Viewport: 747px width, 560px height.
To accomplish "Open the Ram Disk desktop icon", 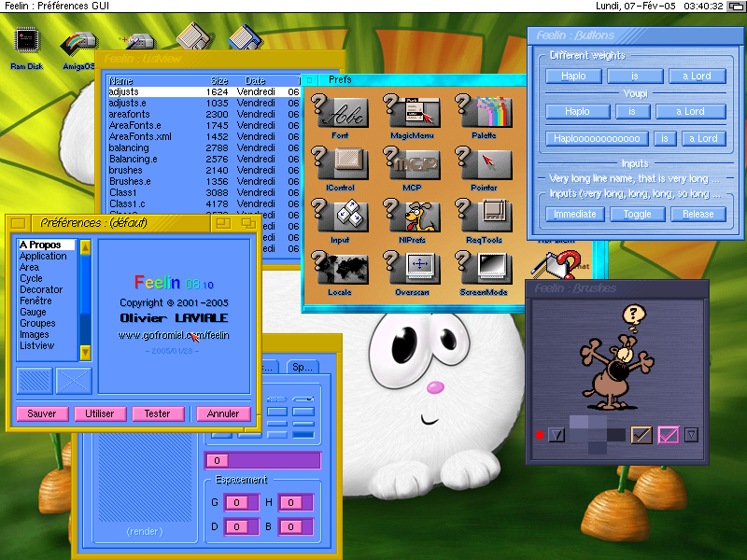I will [27, 49].
